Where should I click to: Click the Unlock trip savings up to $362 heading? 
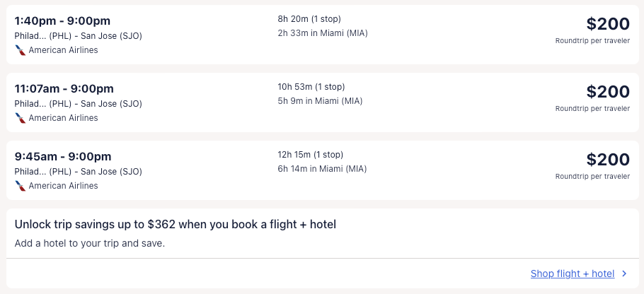[x=175, y=225]
